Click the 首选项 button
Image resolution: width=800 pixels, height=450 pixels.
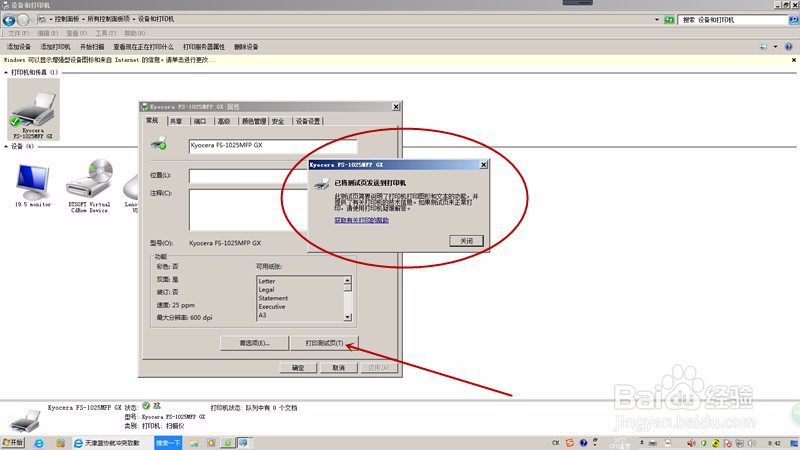pyautogui.click(x=255, y=343)
